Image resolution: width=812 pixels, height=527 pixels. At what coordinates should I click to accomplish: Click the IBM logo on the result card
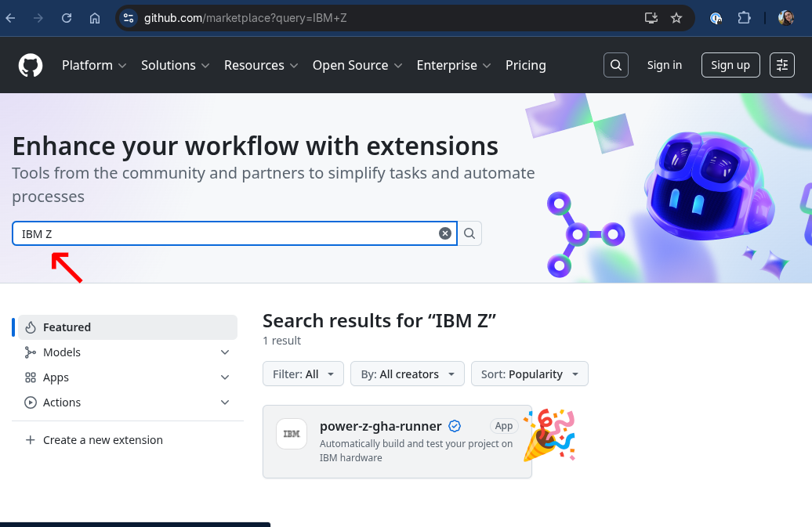click(x=292, y=433)
